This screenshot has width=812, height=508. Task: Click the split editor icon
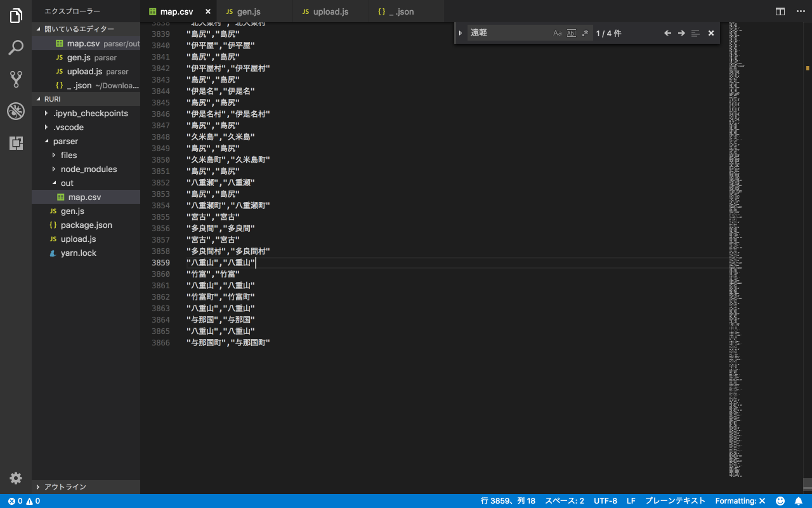[x=780, y=11]
